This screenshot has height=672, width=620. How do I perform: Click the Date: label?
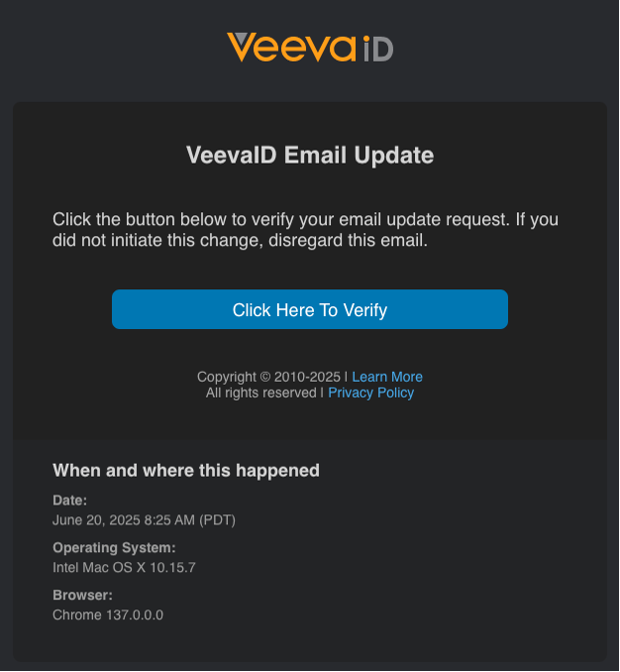(69, 501)
